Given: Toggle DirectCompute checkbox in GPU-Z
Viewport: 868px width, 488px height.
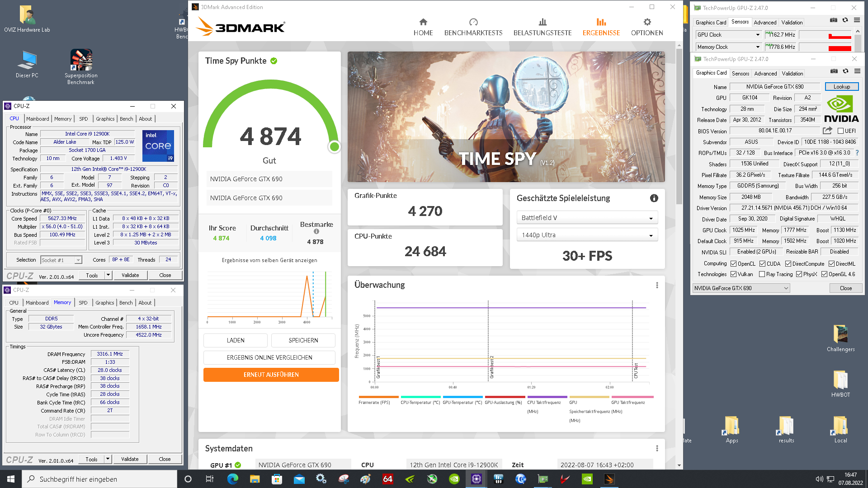Looking at the screenshot, I should coord(788,264).
